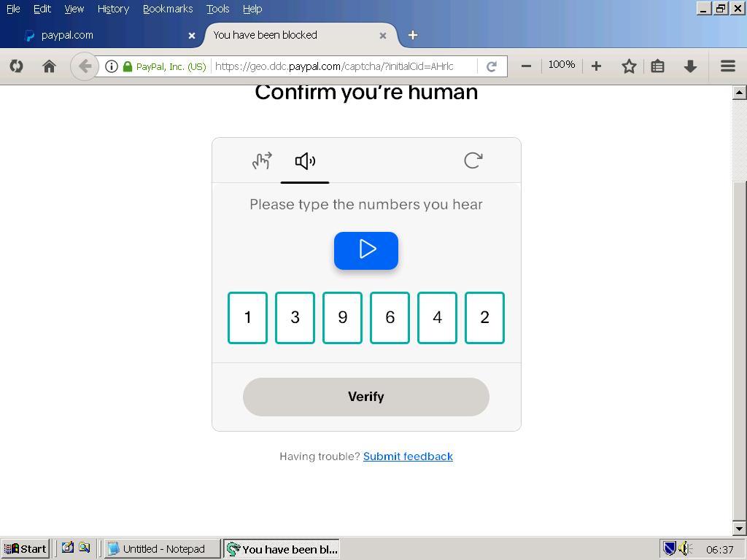The image size is (747, 560).
Task: Switch to the slider gesture captcha tab
Action: (262, 160)
